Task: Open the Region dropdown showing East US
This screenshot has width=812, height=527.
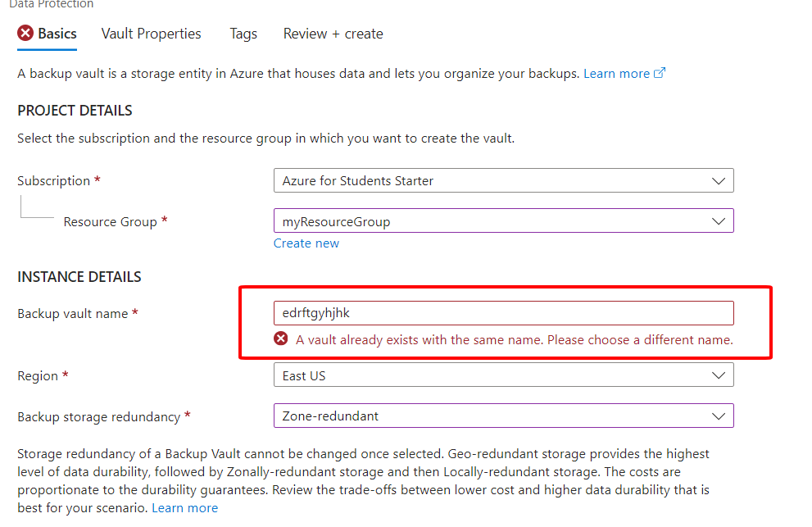Action: tap(503, 375)
